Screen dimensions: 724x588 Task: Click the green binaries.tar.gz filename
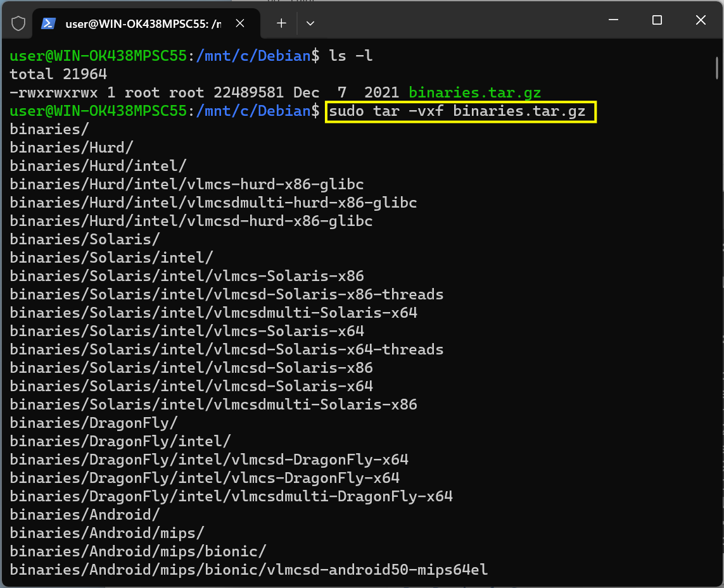pyautogui.click(x=474, y=93)
